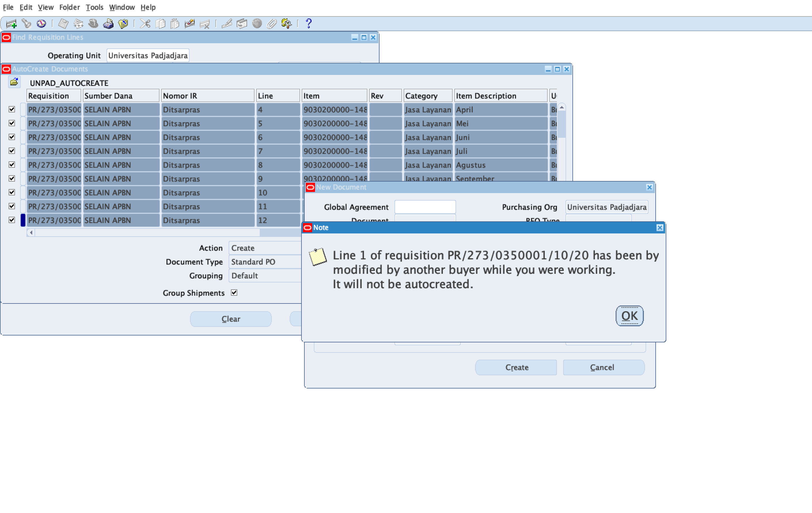Open the Tools menu
The image size is (812, 513).
coord(94,7)
